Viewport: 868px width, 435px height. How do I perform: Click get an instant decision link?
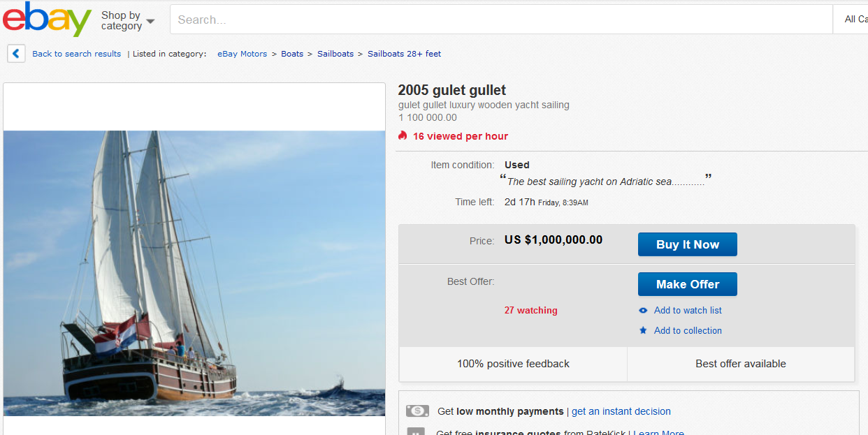(621, 411)
